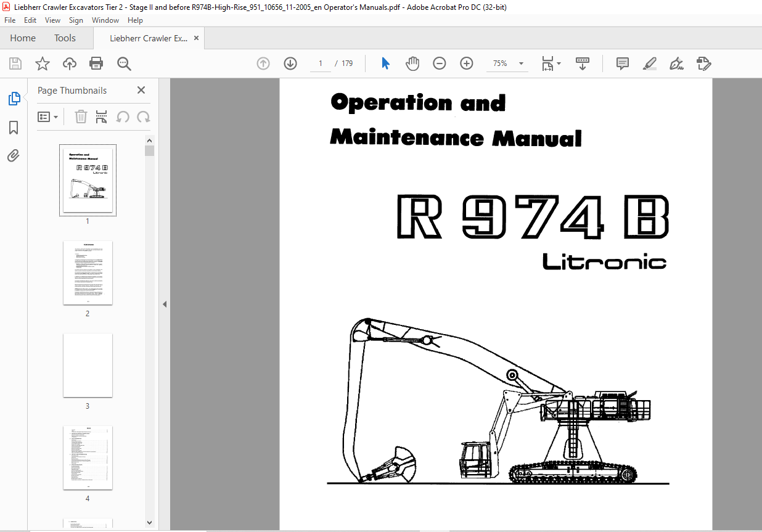Screen dimensions: 762x532
Task: Delete selected page thumbnail trash icon
Action: pyautogui.click(x=81, y=117)
